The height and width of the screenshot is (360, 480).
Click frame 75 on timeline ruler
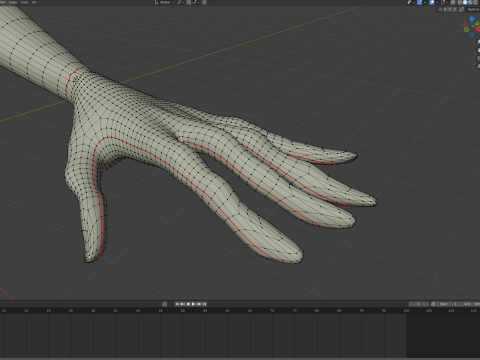[x=294, y=311]
